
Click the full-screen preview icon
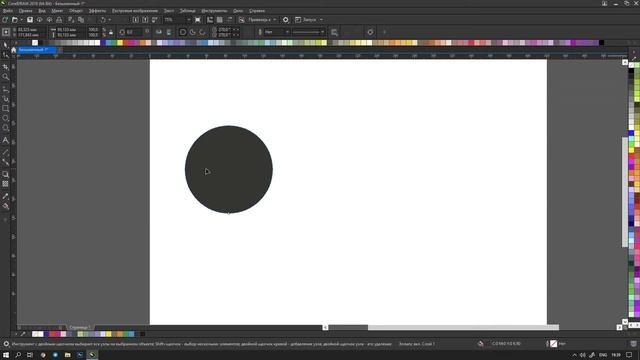click(198, 20)
